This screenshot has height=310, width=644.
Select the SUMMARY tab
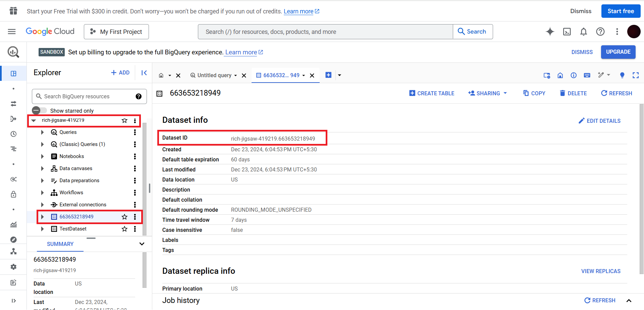(x=60, y=244)
